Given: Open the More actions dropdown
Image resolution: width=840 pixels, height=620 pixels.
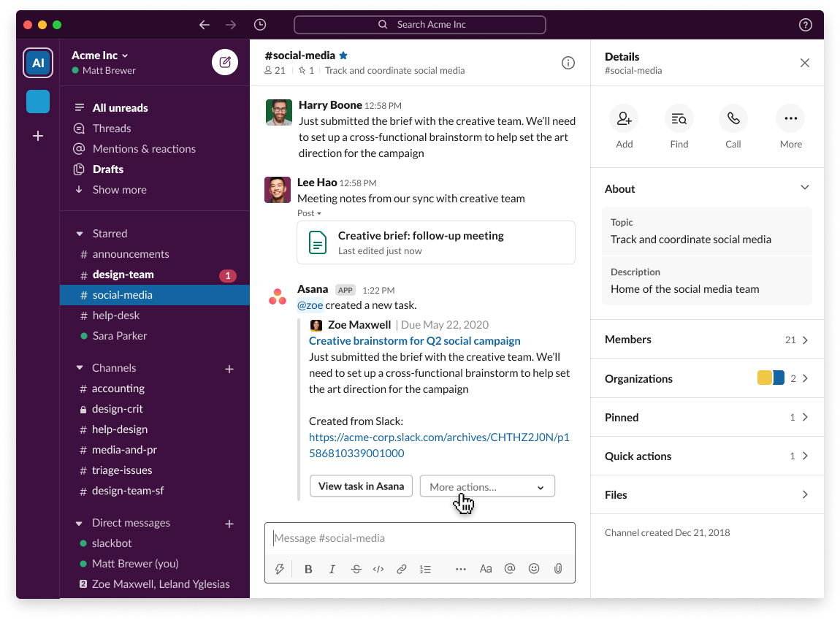Looking at the screenshot, I should 487,486.
